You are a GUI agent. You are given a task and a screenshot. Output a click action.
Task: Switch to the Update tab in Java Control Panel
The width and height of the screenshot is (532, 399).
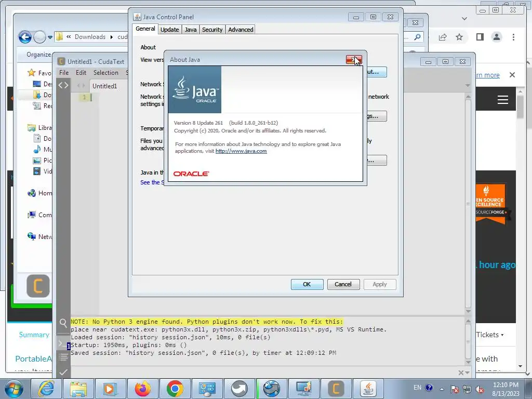170,30
